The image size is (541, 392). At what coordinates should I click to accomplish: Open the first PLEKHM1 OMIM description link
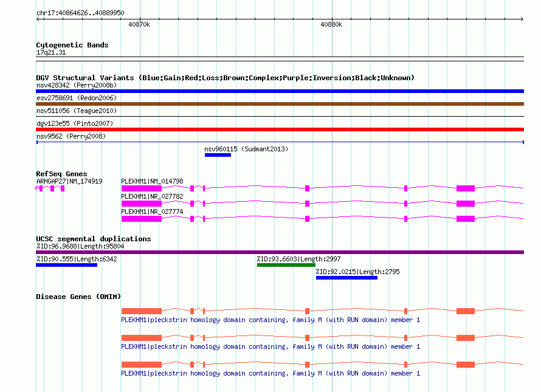click(x=270, y=320)
